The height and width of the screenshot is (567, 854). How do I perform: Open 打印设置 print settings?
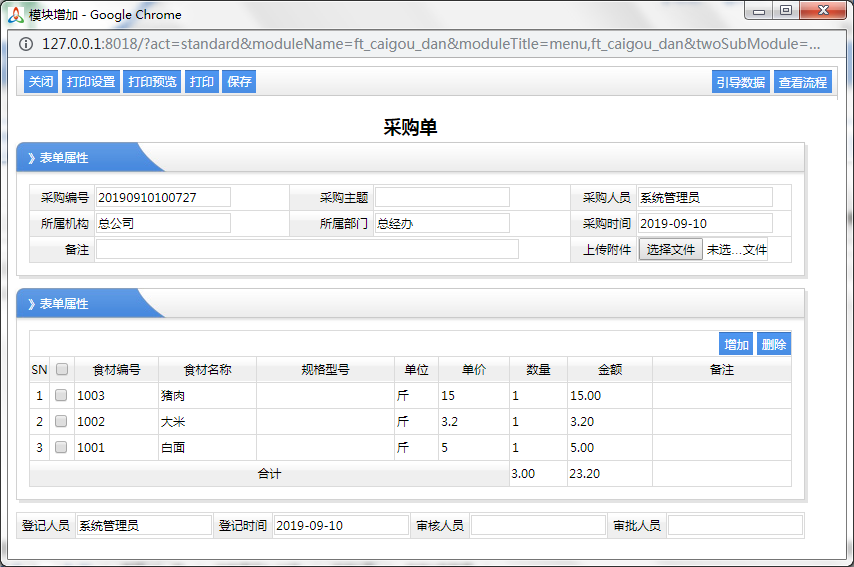pyautogui.click(x=91, y=82)
